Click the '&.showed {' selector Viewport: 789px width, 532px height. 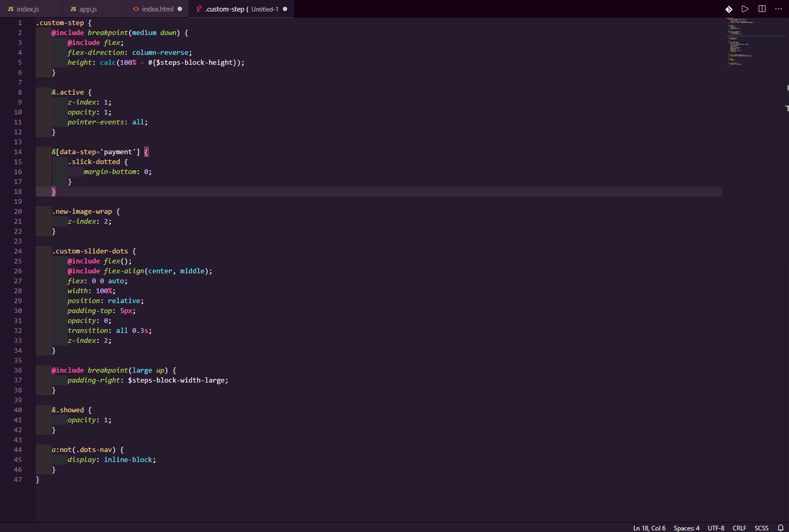tap(72, 410)
